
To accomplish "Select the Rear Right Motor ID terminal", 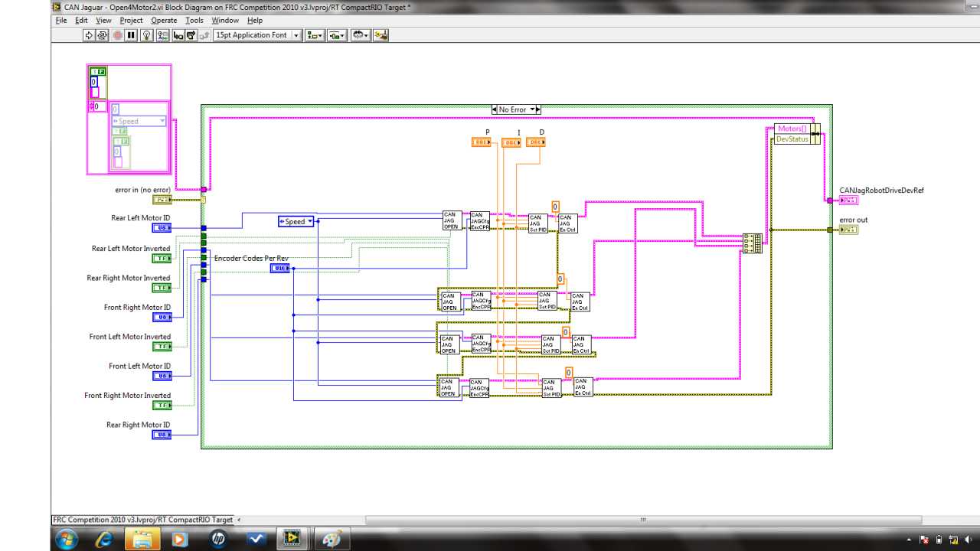I will 162,435.
